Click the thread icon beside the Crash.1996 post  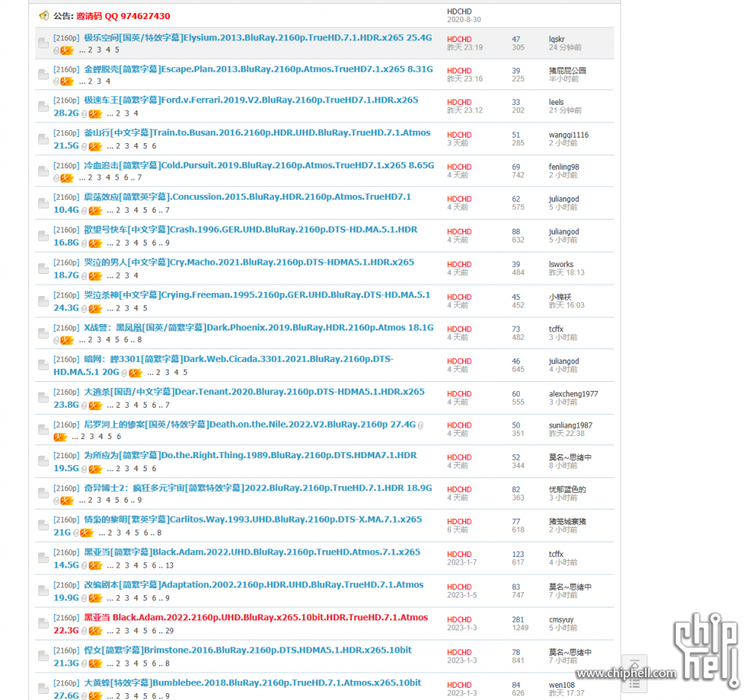click(44, 236)
